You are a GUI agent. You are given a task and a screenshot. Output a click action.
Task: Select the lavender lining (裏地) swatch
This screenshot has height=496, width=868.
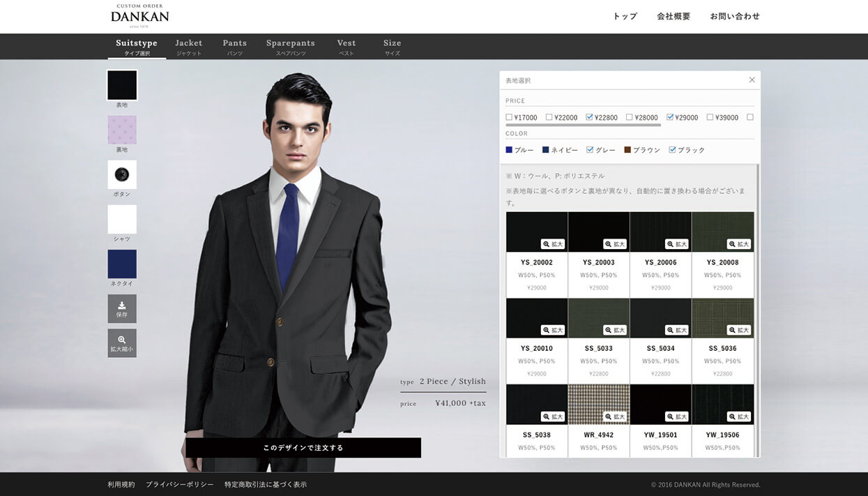click(x=122, y=130)
